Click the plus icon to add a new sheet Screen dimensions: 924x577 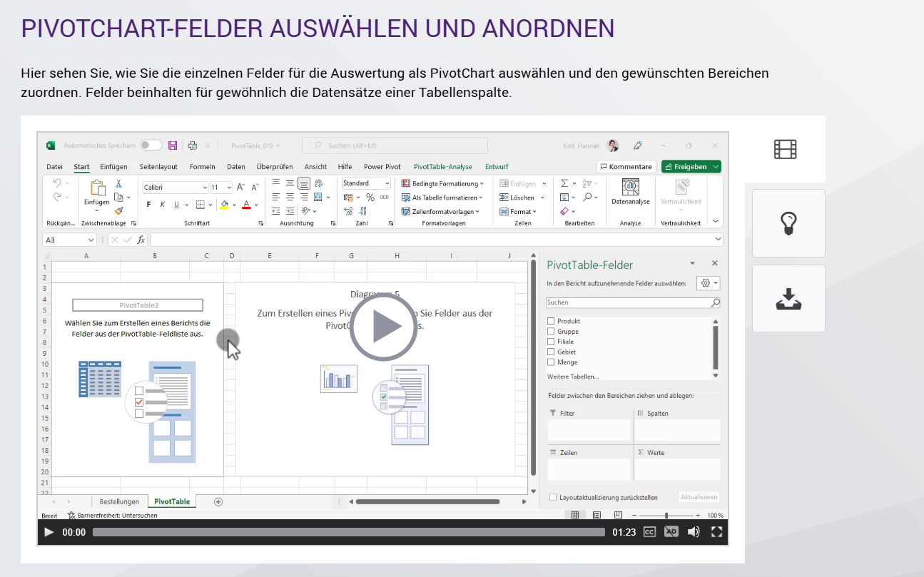pos(218,501)
